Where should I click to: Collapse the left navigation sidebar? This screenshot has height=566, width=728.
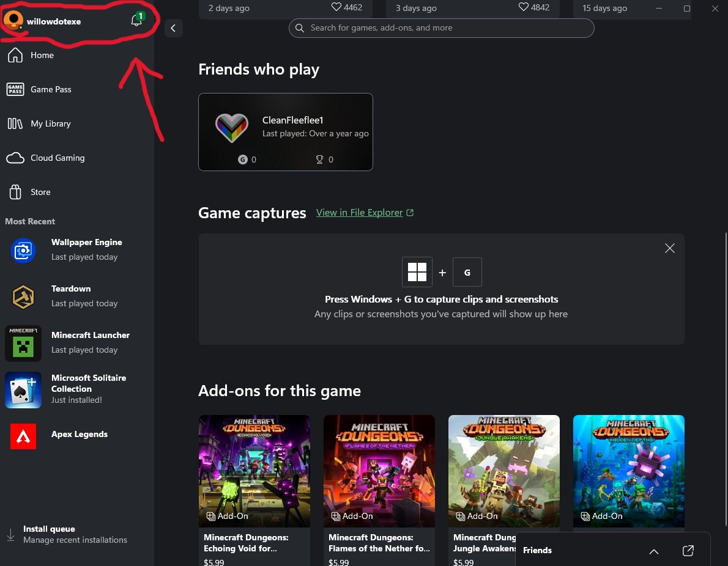(x=173, y=28)
